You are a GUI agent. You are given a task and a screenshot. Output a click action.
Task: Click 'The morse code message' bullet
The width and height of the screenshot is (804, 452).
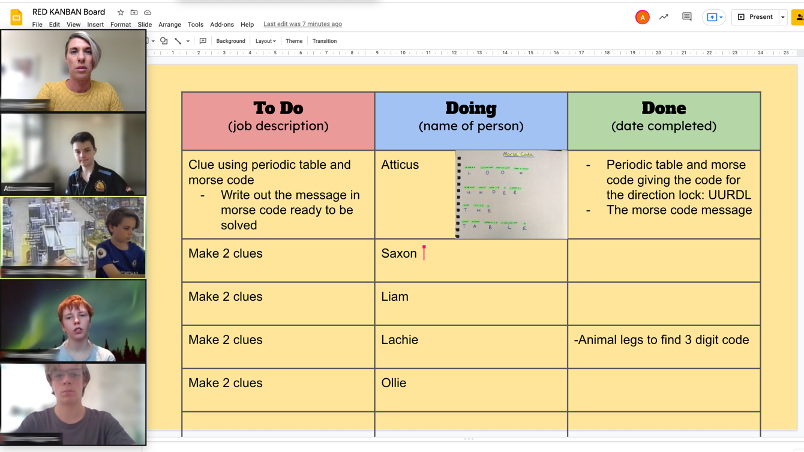(x=679, y=210)
